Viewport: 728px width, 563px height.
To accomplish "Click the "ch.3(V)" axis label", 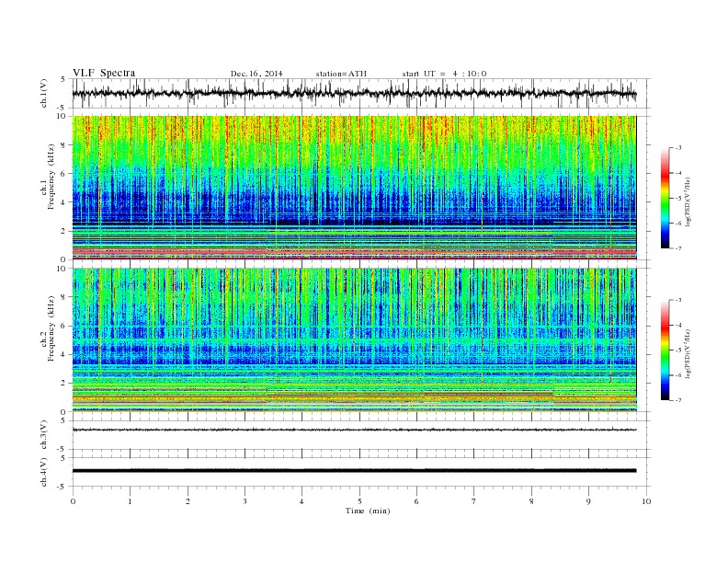I will coord(44,435).
